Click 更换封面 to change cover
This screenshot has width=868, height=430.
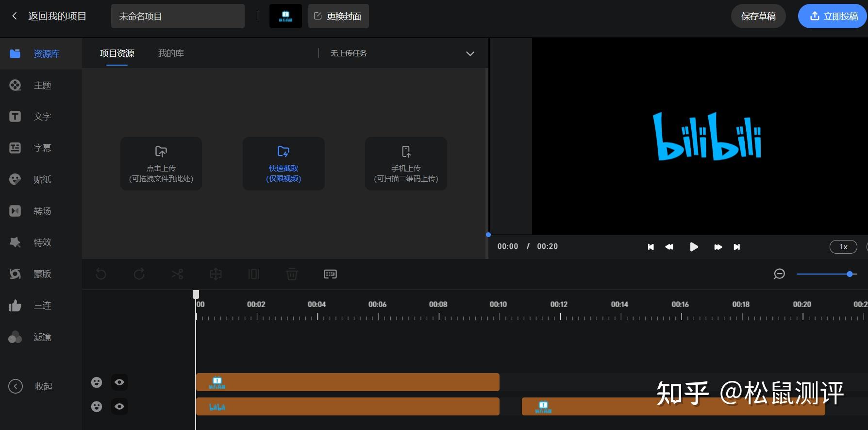point(338,16)
